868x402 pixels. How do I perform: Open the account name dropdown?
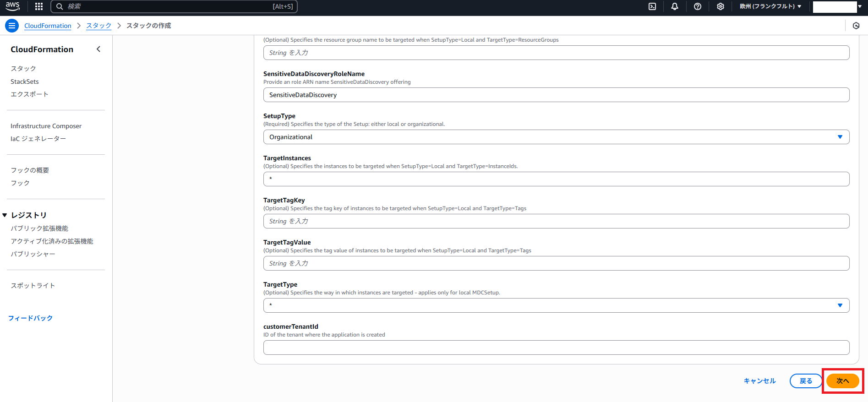tap(838, 6)
